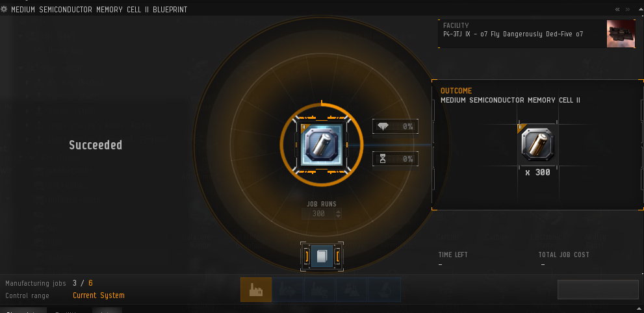Increase job runs with the up arrow
Image resolution: width=644 pixels, height=313 pixels.
(x=338, y=211)
